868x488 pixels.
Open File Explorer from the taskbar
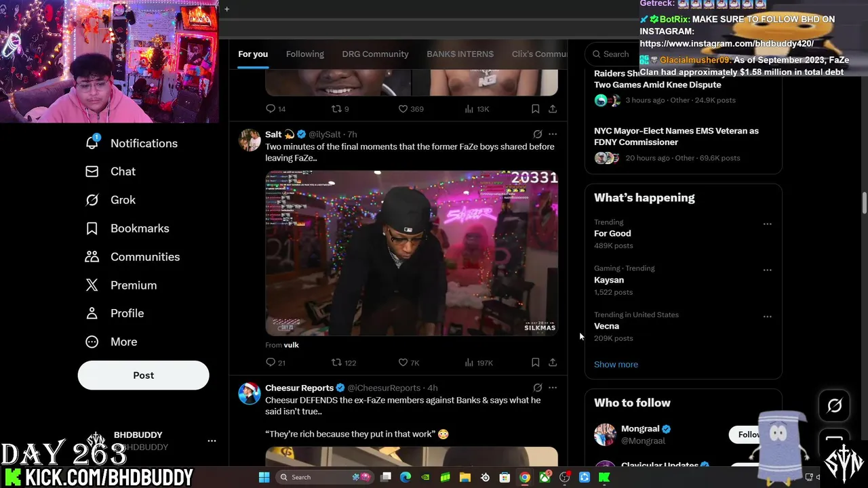465,477
